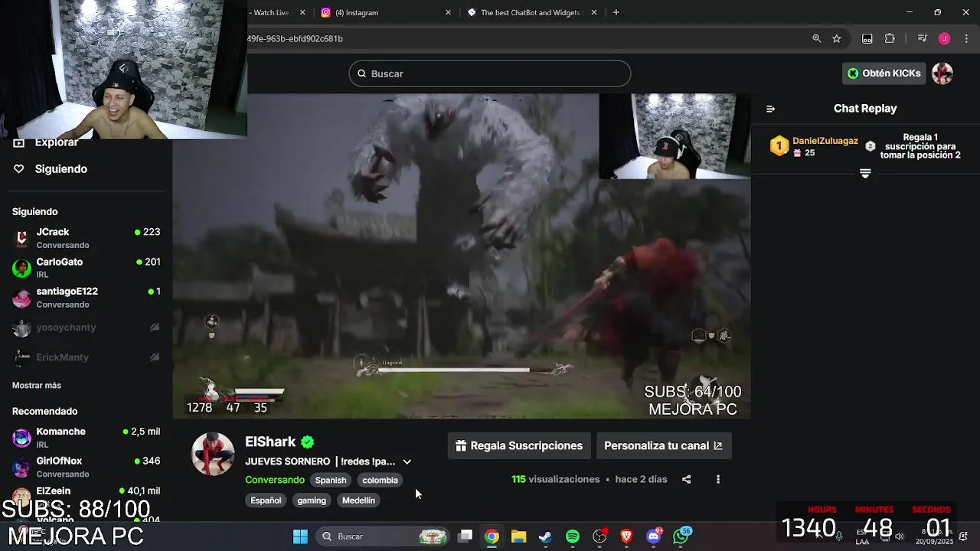Select the gaming tag
Image resolution: width=980 pixels, height=551 pixels.
coord(312,500)
